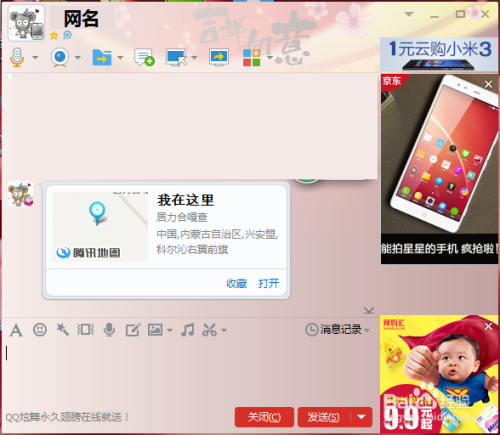500x435 pixels.
Task: Send a picture with image icon
Action: (x=155, y=330)
